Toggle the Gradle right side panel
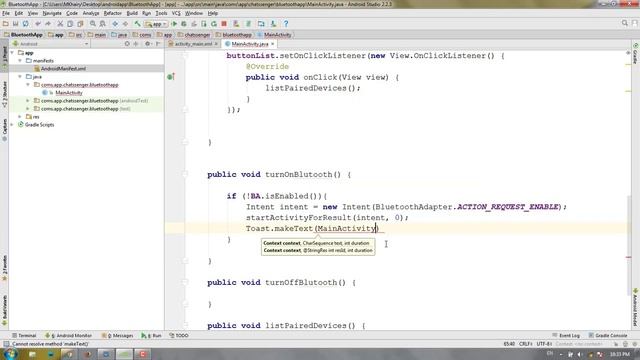 pos(636,53)
